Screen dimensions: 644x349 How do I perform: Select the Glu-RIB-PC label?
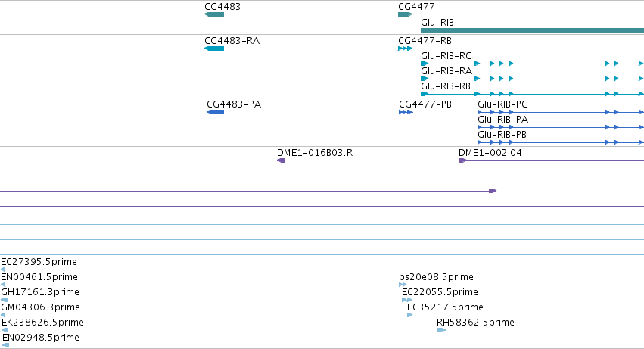pos(502,104)
